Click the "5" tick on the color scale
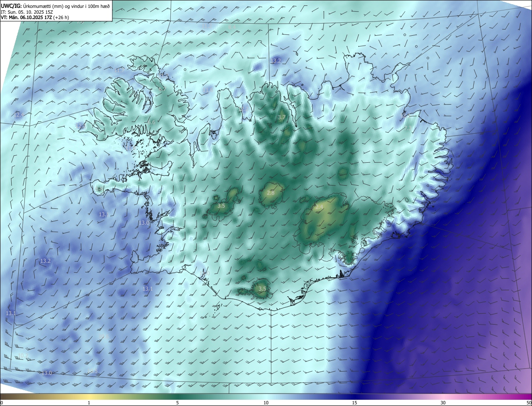 click(x=177, y=403)
